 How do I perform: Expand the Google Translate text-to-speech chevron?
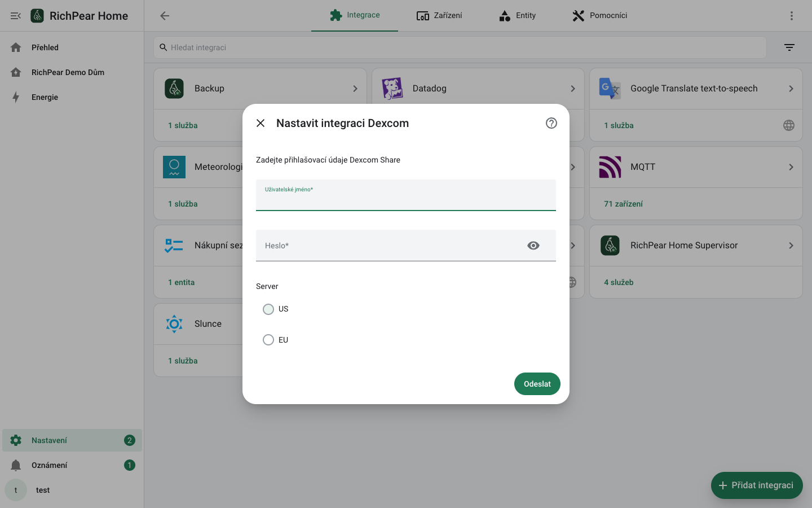point(791,89)
